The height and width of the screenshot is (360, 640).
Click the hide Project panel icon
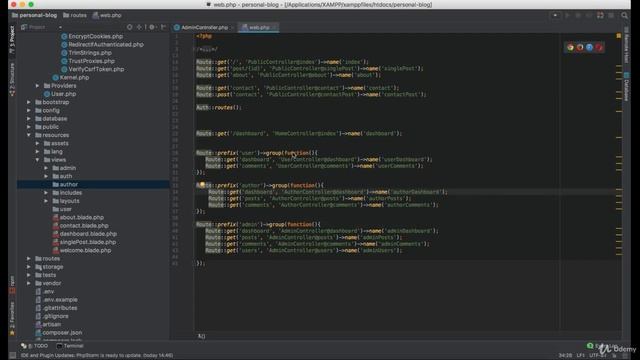[163, 27]
